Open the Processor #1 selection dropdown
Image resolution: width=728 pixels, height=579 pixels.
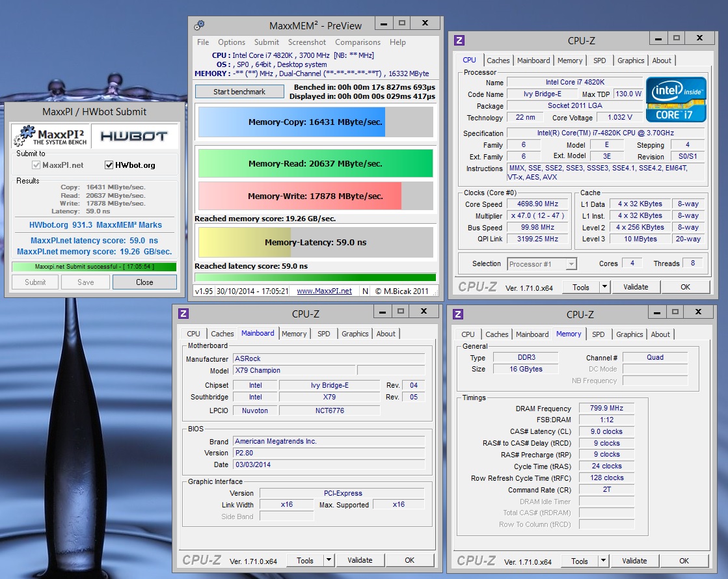(x=572, y=264)
